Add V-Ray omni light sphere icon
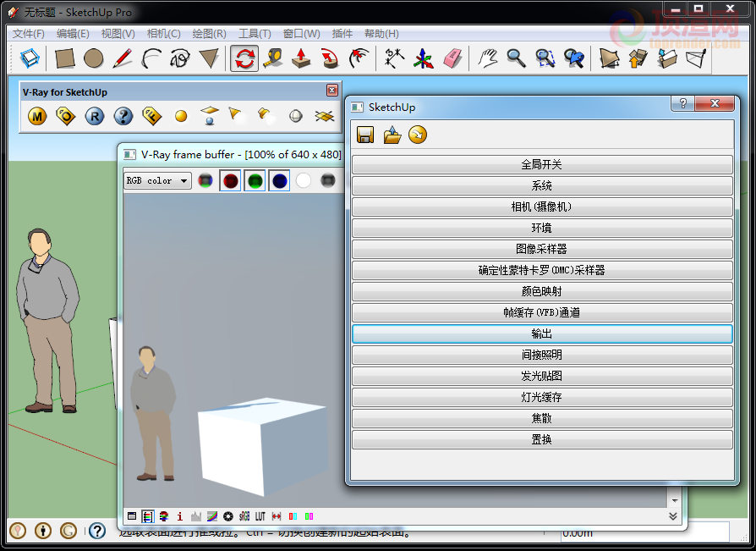Viewport: 756px width, 551px height. 181,116
